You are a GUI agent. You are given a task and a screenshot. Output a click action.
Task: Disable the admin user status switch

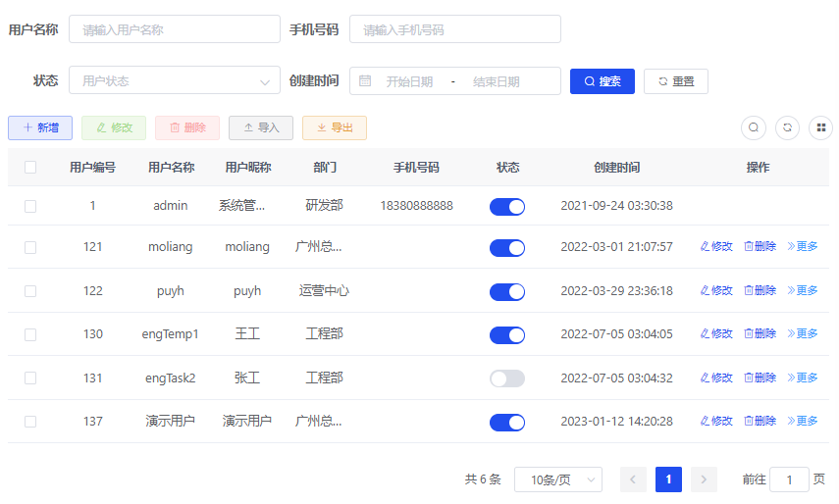[507, 206]
